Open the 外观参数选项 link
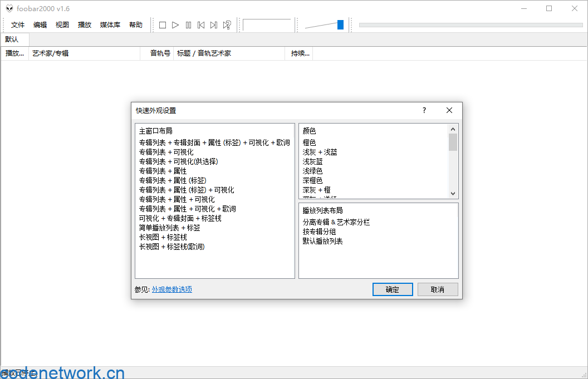 pos(170,289)
